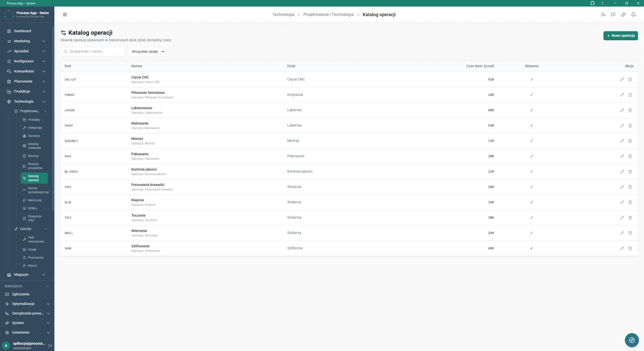Expand the Produkcja sidebar section

point(26,91)
